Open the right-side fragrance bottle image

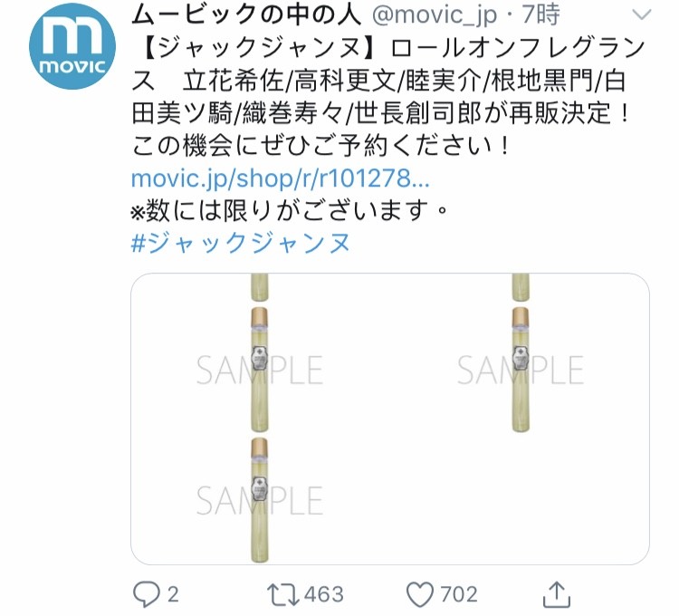click(x=520, y=370)
